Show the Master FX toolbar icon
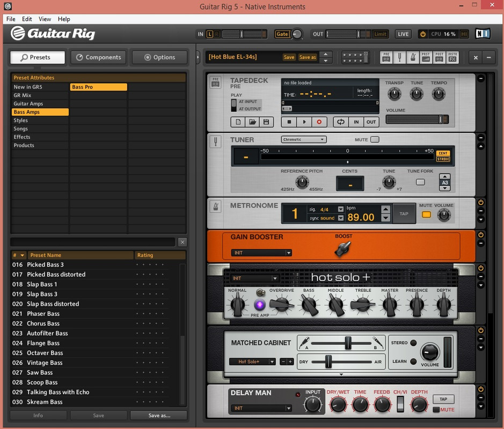 pos(452,57)
